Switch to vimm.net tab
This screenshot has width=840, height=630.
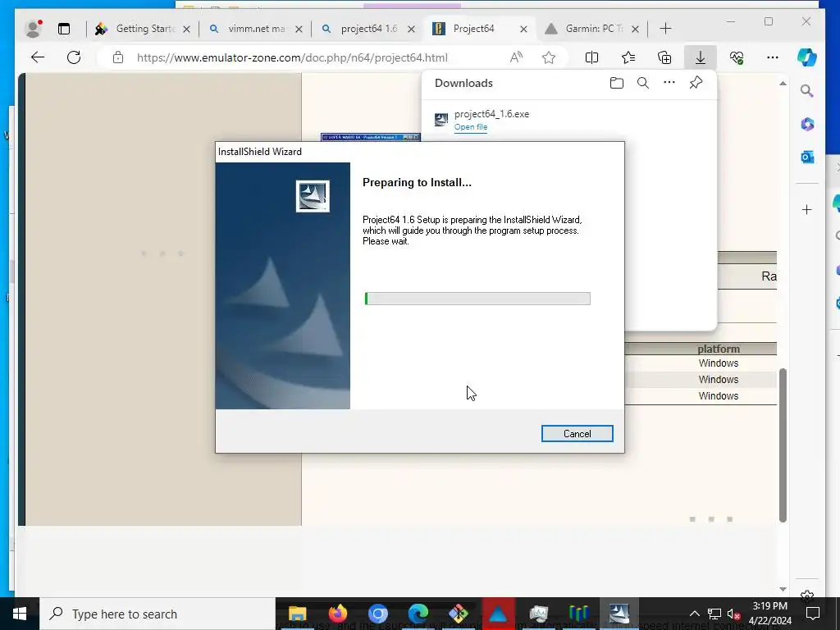(x=255, y=29)
